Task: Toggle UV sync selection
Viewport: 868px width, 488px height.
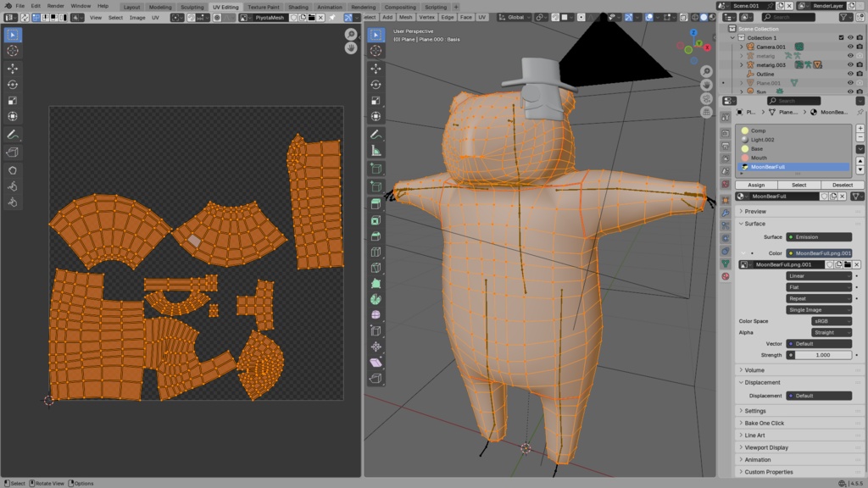Action: point(25,18)
